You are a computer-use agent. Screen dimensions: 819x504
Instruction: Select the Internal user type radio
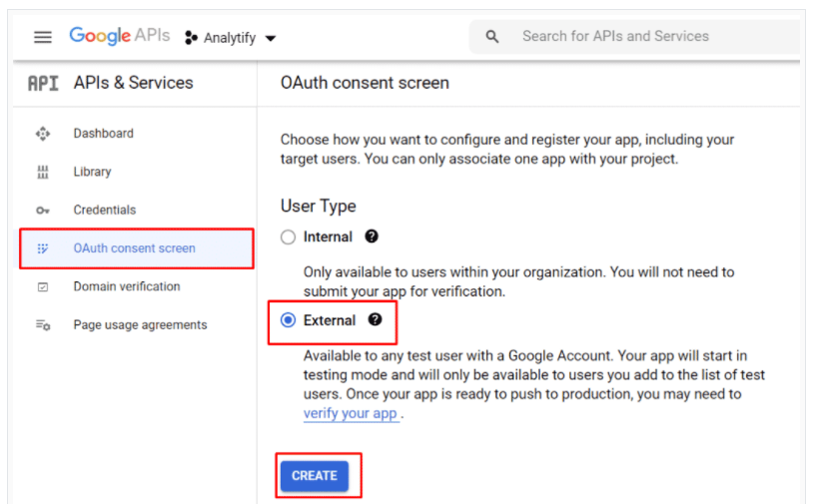pos(288,237)
